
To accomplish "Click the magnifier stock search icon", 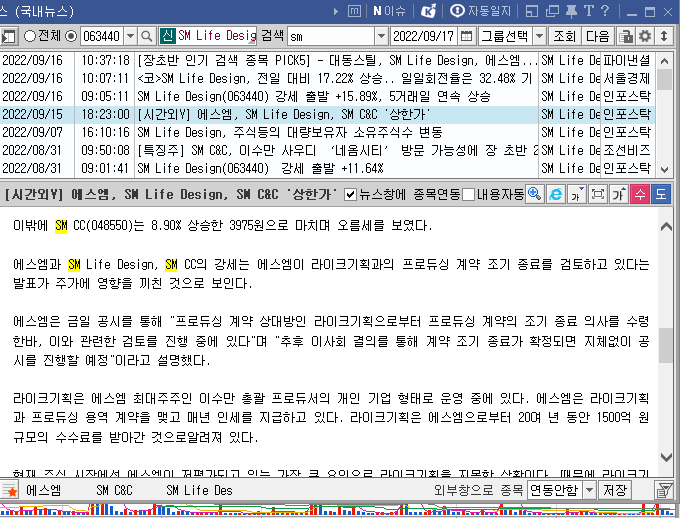I will click(147, 36).
